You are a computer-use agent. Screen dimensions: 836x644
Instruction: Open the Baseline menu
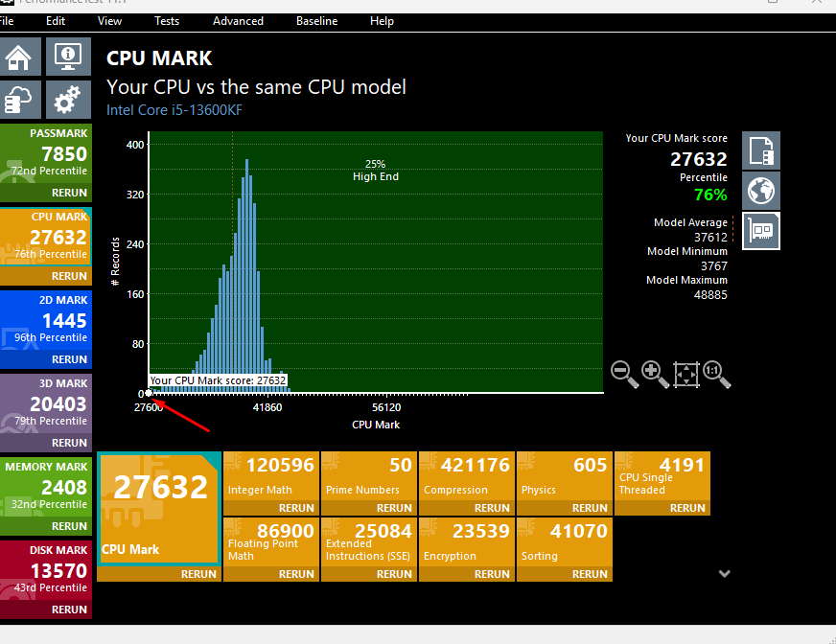(x=316, y=21)
